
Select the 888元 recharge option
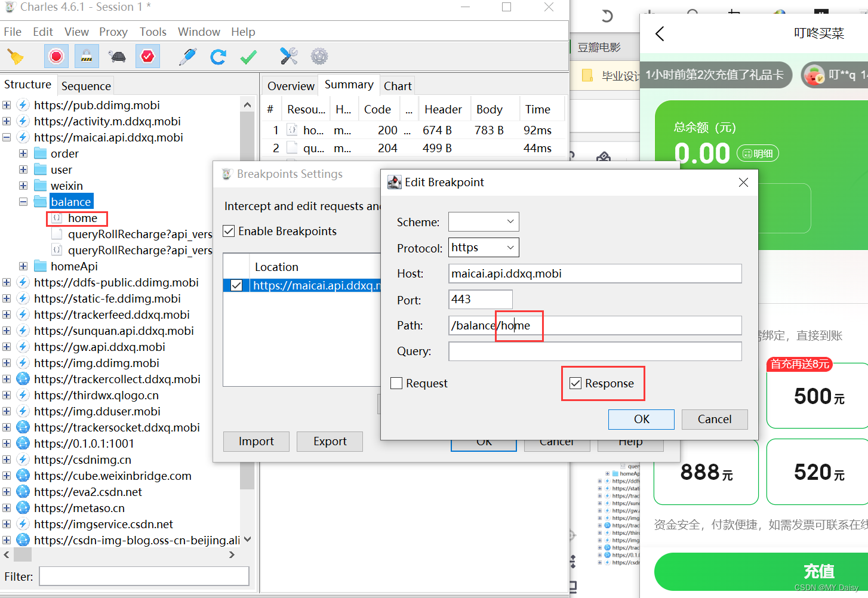tap(706, 472)
